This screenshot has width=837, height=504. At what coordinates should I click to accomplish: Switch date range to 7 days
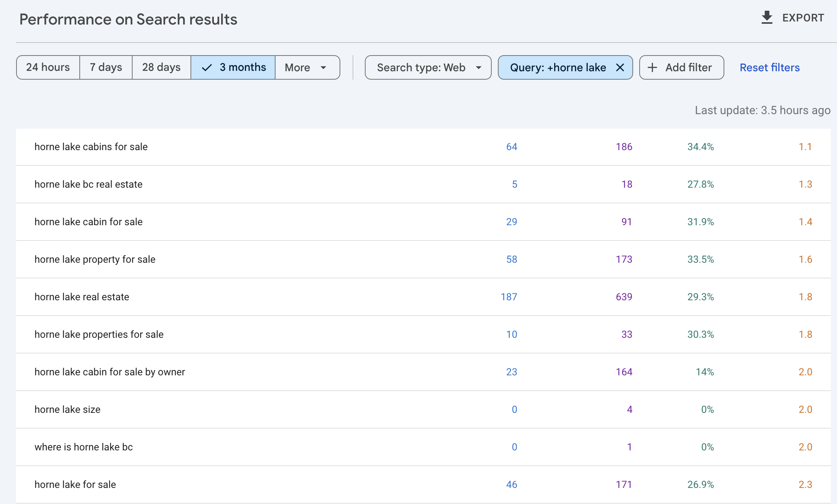[106, 67]
